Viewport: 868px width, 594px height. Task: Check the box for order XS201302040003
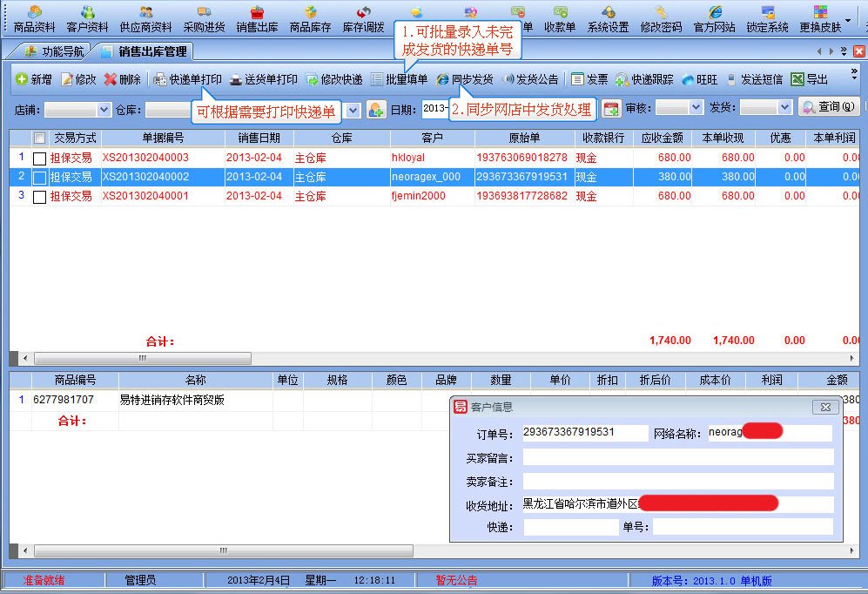[39, 159]
